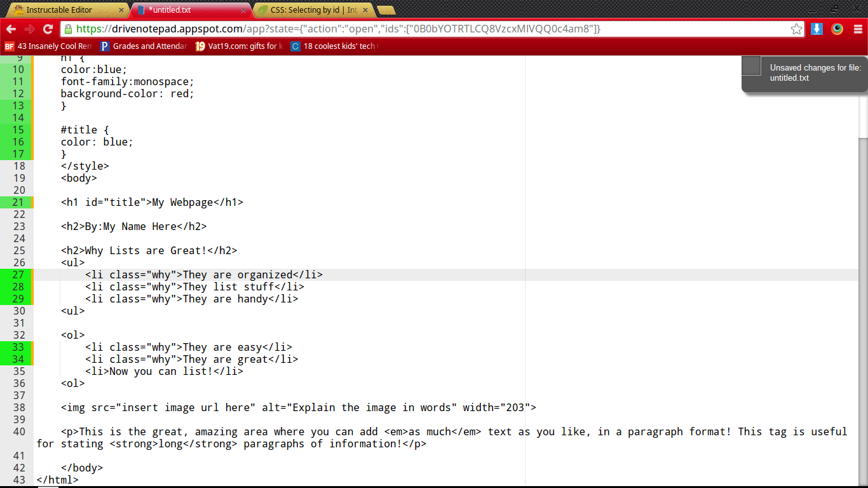Click the color:blue; line of code

[94, 69]
